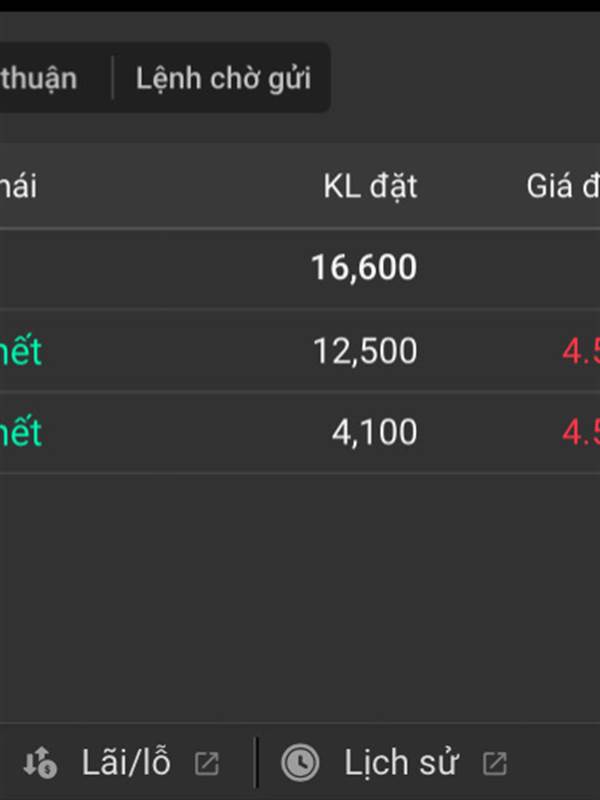Select the 4,100 quantity order row
The image size is (600, 800).
(374, 432)
